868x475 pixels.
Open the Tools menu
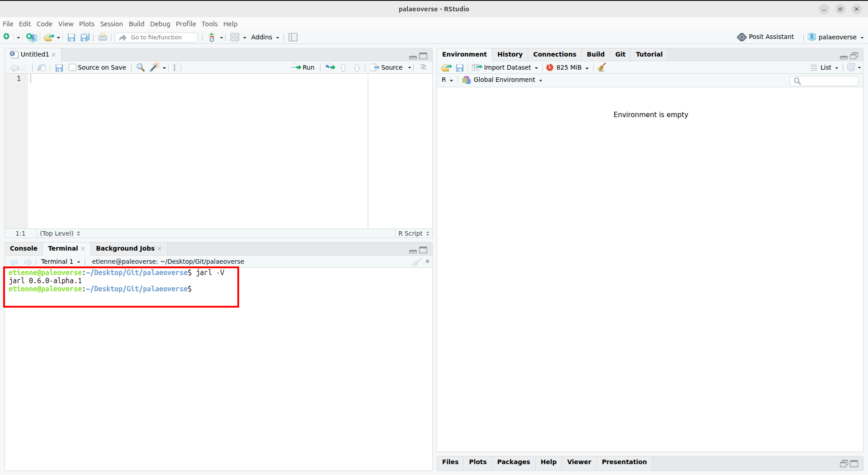(x=210, y=24)
